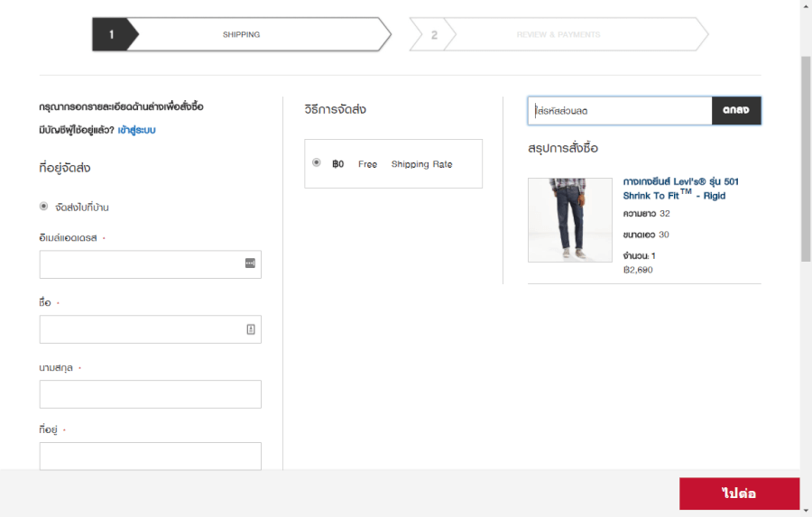
Task: Select the จัดส่งไปที่บ้าน home delivery radio
Action: [44, 207]
